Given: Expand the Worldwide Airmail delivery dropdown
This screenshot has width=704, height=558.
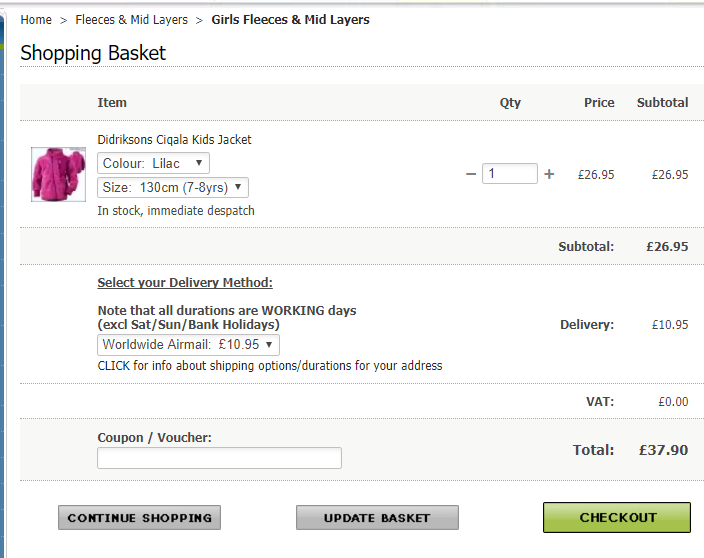Looking at the screenshot, I should click(x=188, y=344).
